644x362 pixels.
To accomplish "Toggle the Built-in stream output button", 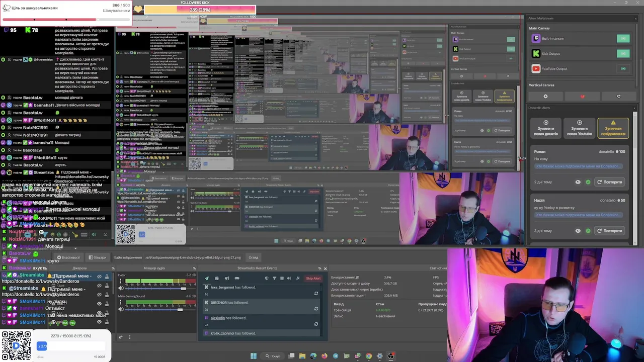I will 623,39.
